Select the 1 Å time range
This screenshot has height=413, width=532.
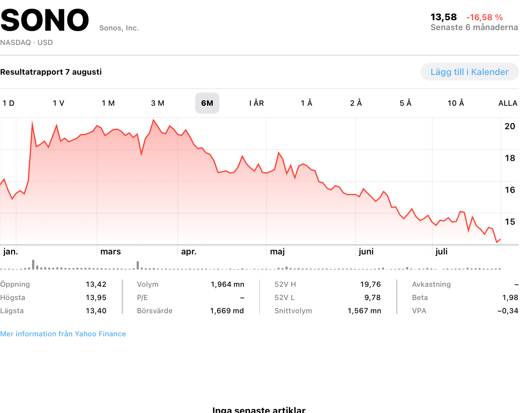pyautogui.click(x=307, y=103)
